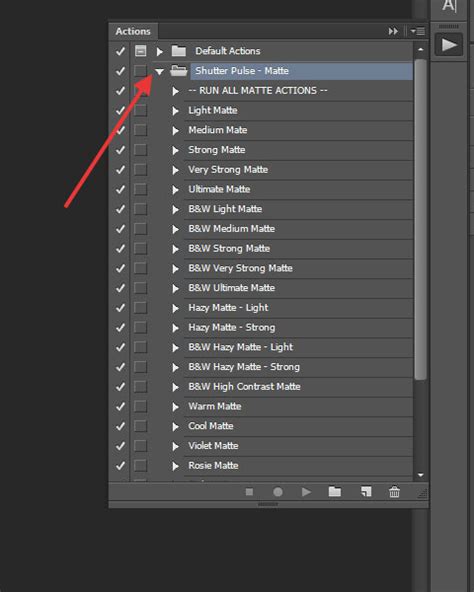474x592 pixels.
Task: Select the B&W Medium Matte action
Action: (232, 228)
